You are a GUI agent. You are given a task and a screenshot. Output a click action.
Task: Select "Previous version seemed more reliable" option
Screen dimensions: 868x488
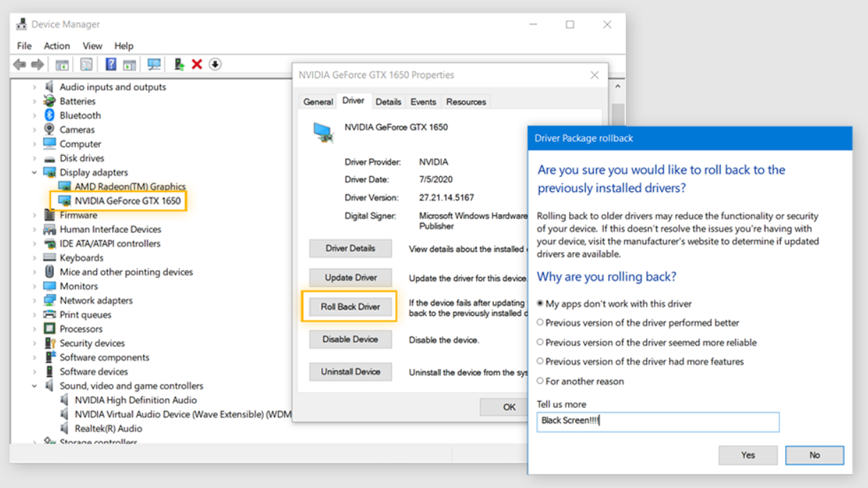click(x=541, y=342)
